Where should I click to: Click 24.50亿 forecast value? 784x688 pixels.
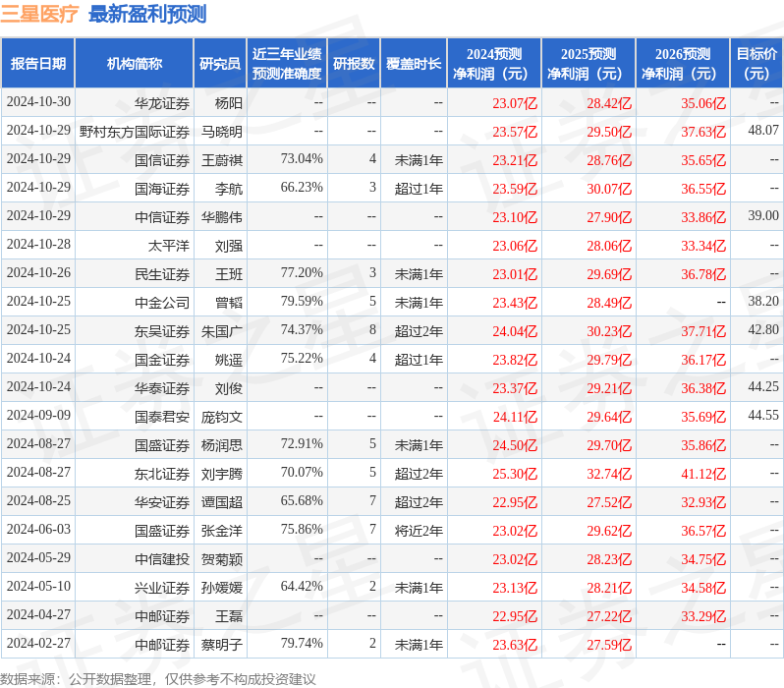pyautogui.click(x=515, y=445)
